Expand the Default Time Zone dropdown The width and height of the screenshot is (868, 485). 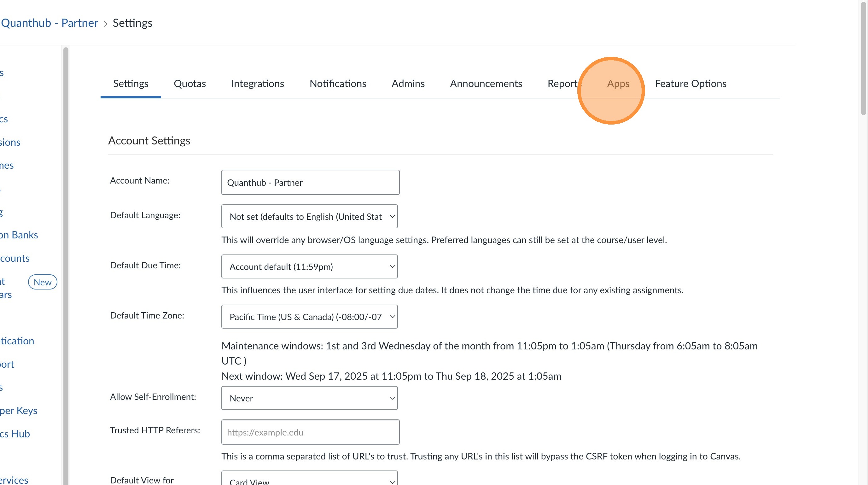coord(309,317)
